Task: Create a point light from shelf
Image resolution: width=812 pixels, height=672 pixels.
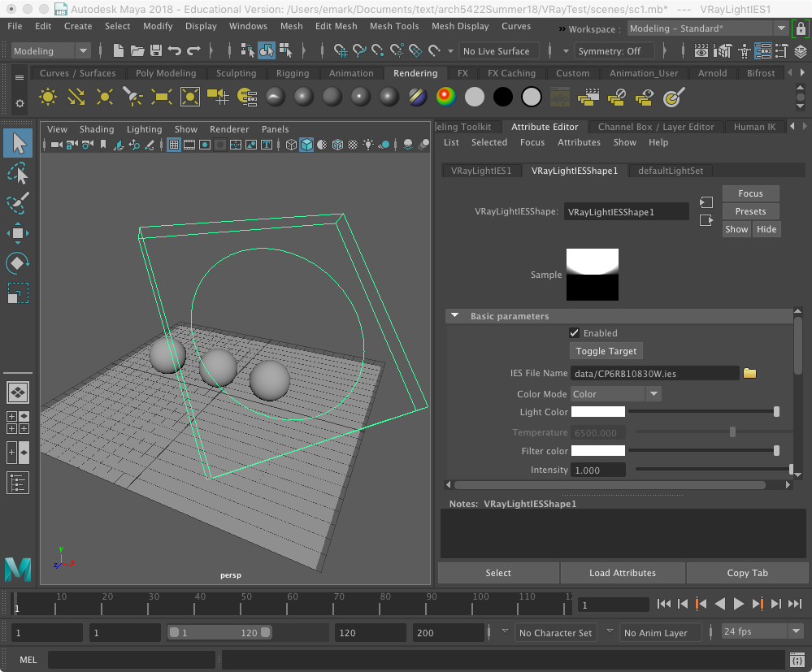Action: pyautogui.click(x=105, y=97)
